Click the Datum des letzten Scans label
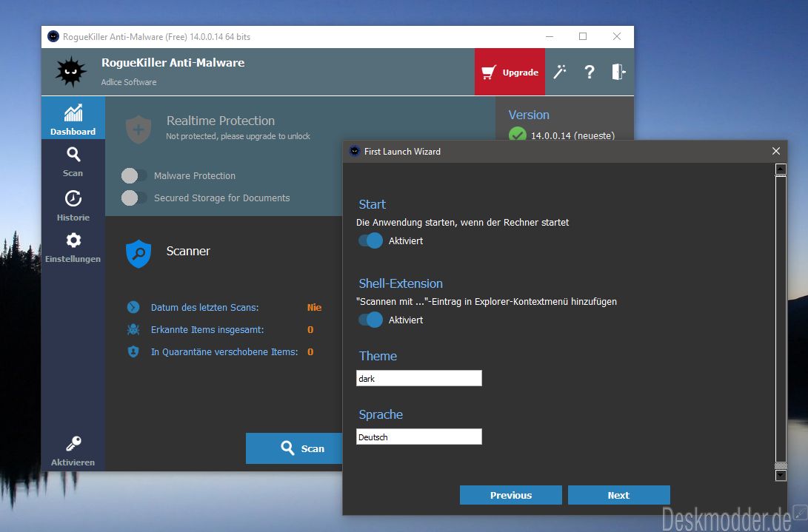808x532 pixels. 204,308
